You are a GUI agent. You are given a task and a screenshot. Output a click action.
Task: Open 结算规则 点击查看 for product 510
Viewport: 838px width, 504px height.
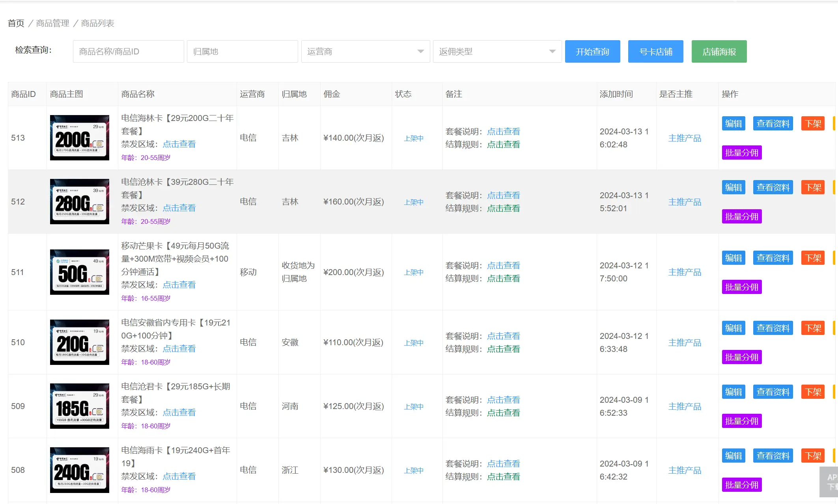coord(503,349)
